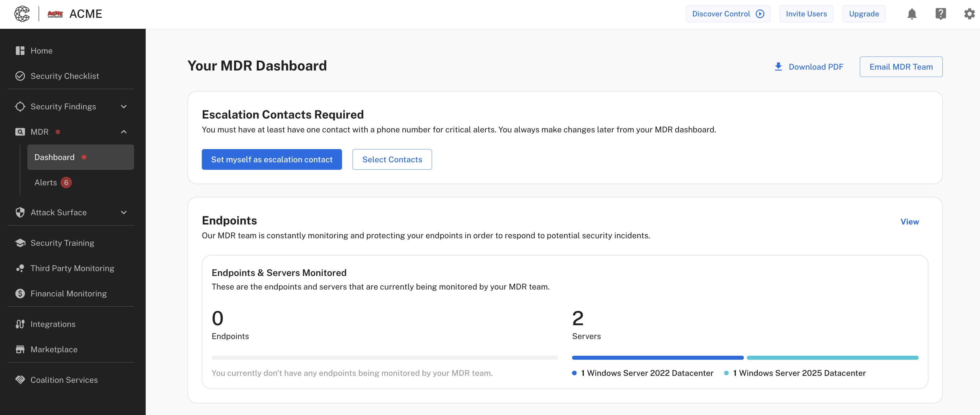The image size is (980, 415).
Task: Open Security Checklist in the sidebar
Action: [71, 76]
